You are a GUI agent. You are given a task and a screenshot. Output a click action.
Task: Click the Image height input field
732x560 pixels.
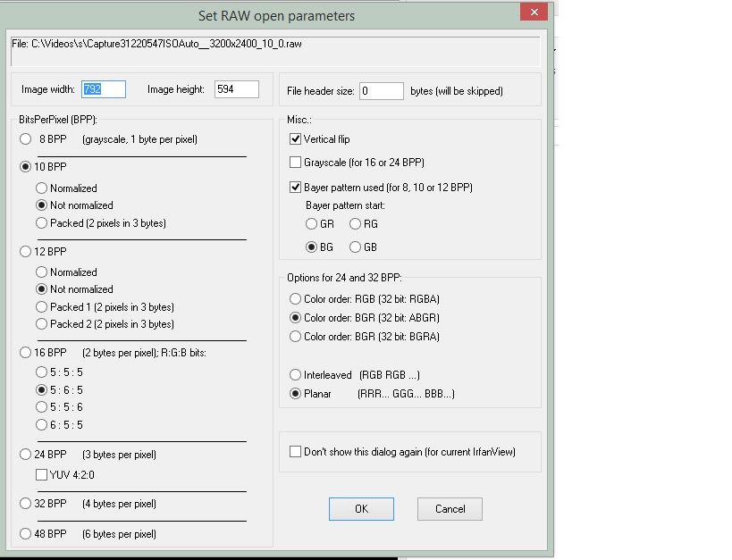237,89
